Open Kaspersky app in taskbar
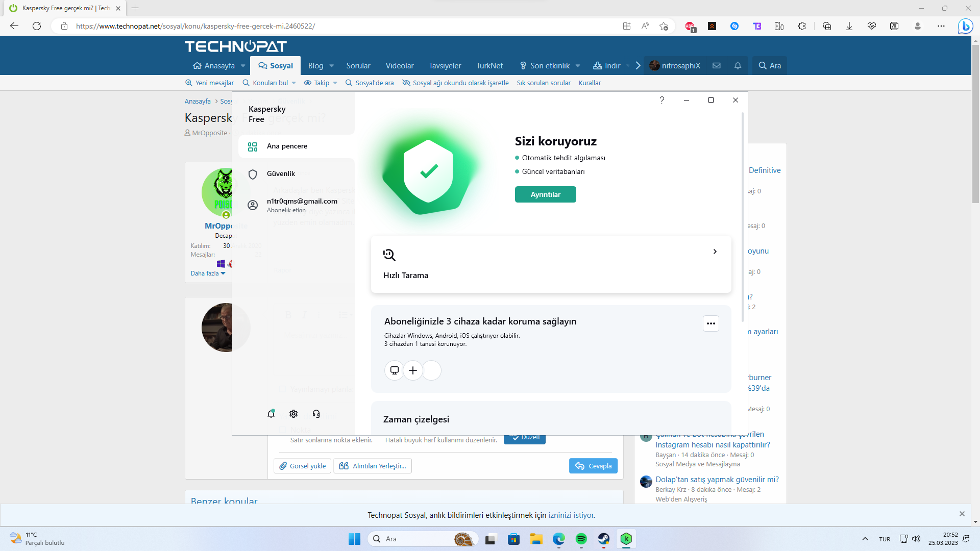The image size is (980, 551). tap(626, 539)
